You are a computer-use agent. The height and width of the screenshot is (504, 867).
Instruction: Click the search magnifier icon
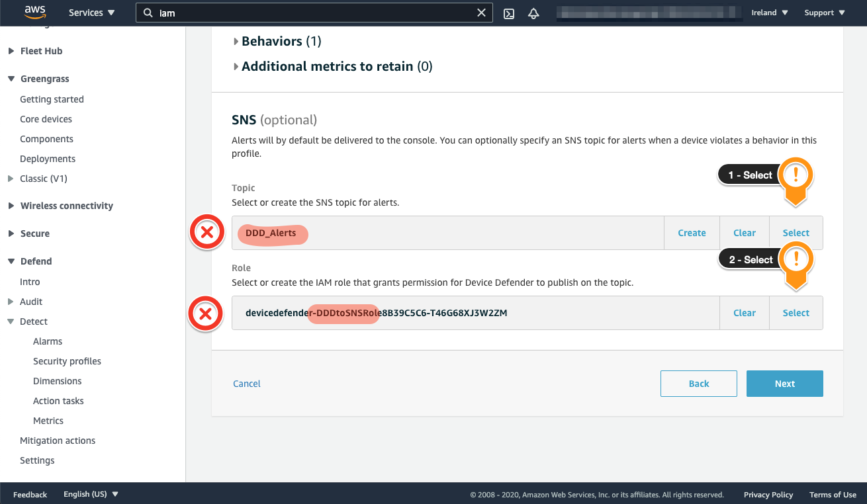point(148,13)
